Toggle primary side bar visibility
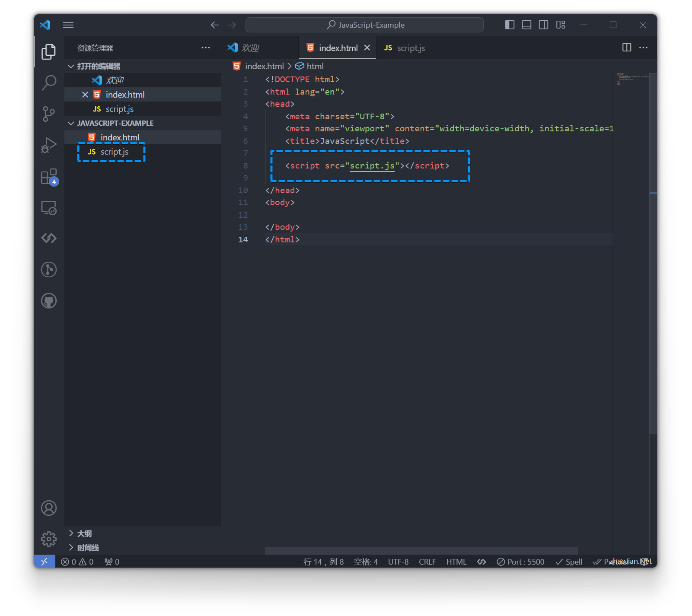Viewport: 692px width, 616px height. coord(510,25)
